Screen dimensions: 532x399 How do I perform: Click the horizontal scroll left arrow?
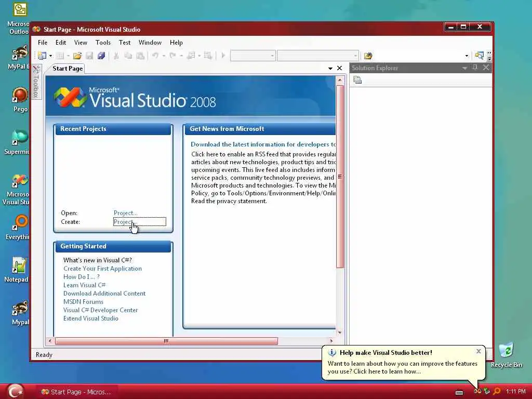[50, 341]
